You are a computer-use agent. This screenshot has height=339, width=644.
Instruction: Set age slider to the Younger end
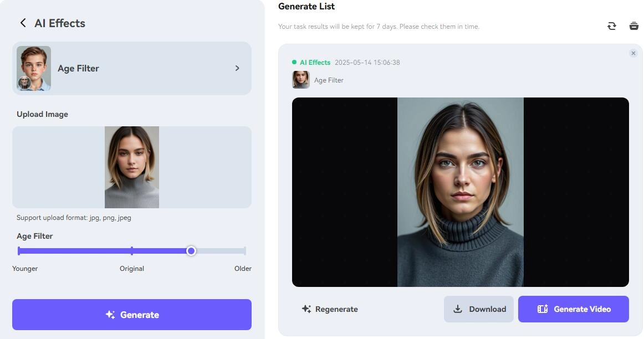click(19, 251)
